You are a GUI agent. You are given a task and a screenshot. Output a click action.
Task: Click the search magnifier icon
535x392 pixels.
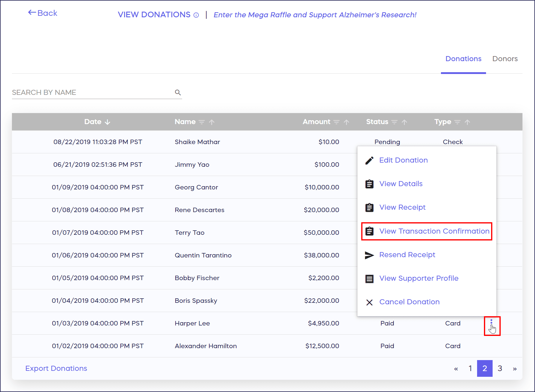178,92
